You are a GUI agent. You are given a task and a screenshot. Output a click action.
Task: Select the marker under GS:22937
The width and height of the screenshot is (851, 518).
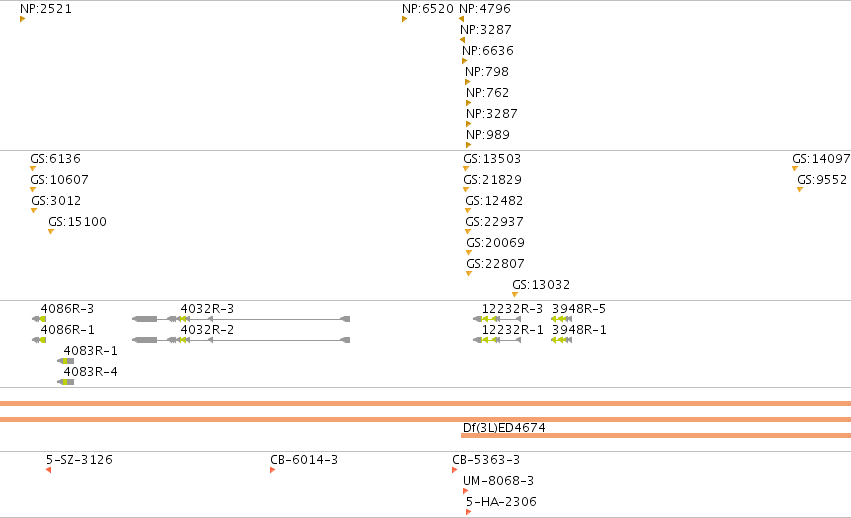pos(468,231)
